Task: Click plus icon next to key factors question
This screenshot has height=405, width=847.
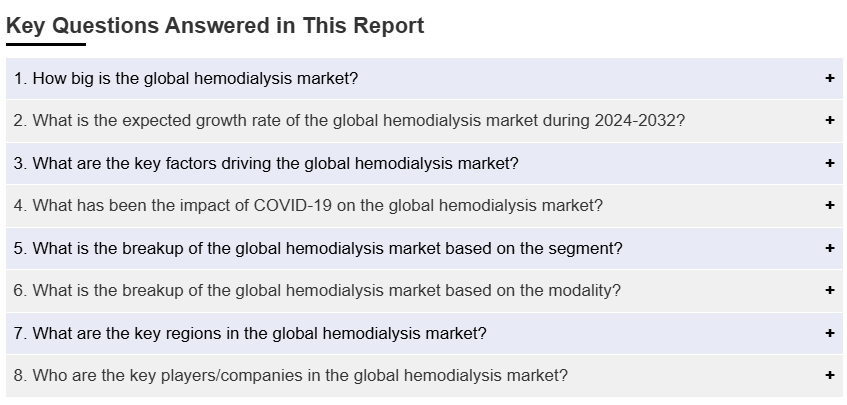Action: tap(830, 163)
